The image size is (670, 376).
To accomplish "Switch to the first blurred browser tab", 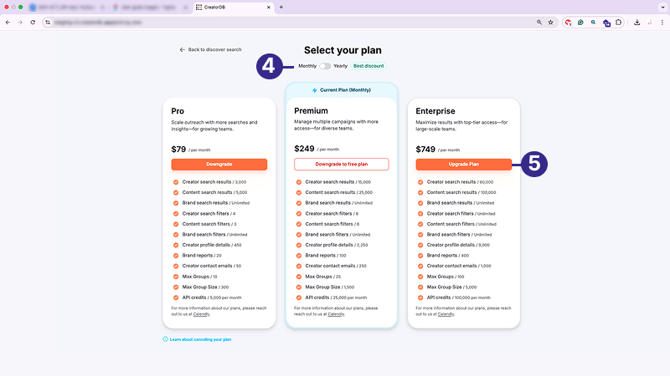I will point(66,7).
